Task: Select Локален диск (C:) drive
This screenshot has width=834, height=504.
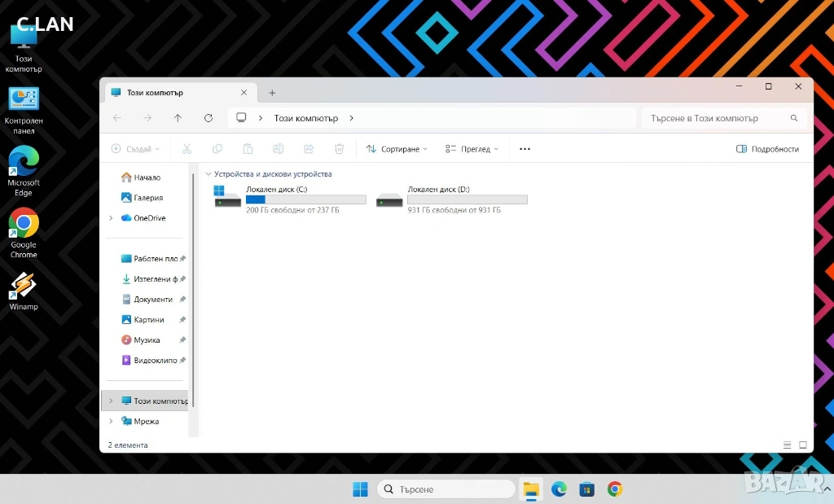Action: [x=289, y=199]
